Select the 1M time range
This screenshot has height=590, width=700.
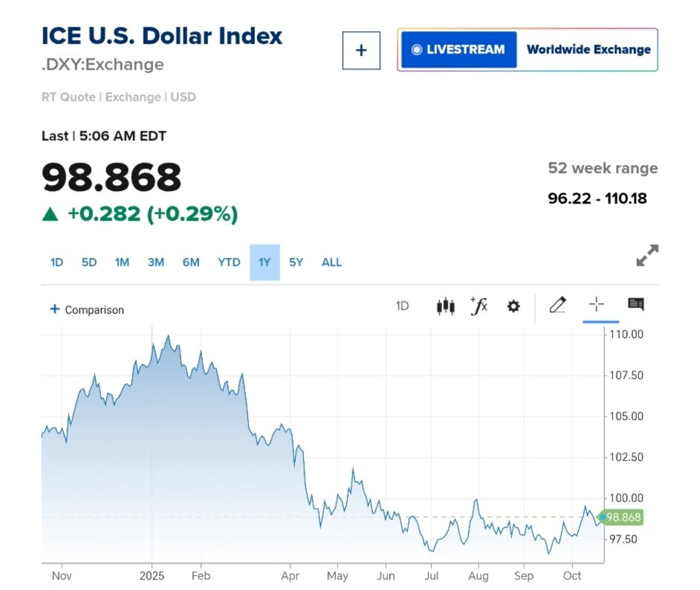(x=122, y=262)
